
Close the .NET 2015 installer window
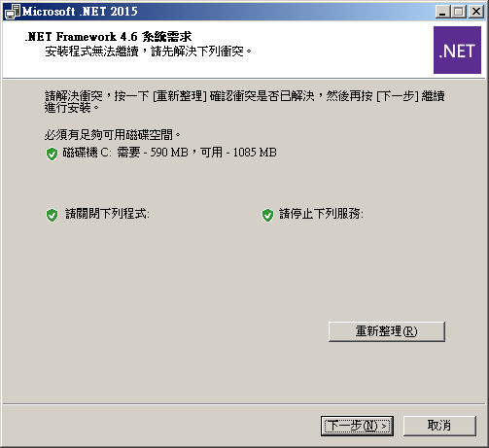476,12
